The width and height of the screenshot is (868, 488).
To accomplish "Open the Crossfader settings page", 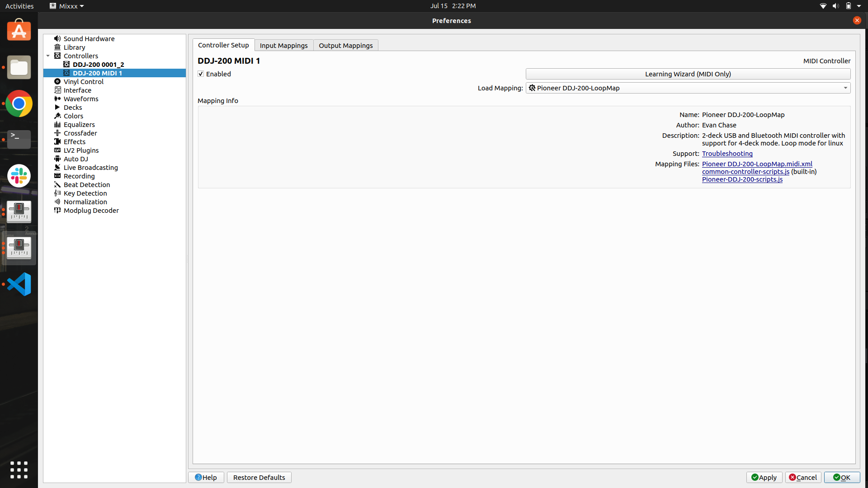I will [x=80, y=133].
